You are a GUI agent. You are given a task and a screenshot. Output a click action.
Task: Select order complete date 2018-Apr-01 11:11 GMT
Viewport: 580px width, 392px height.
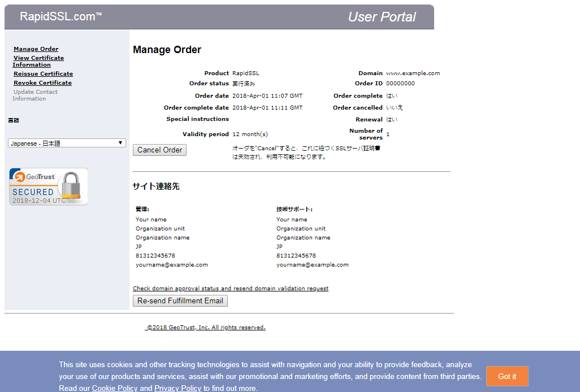pos(267,107)
